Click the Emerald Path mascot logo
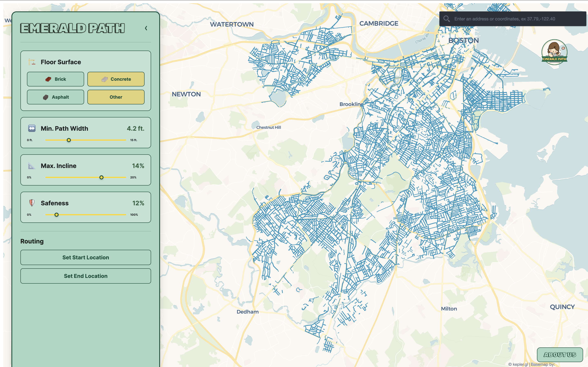Screen dimensions: 588x367 [x=554, y=52]
